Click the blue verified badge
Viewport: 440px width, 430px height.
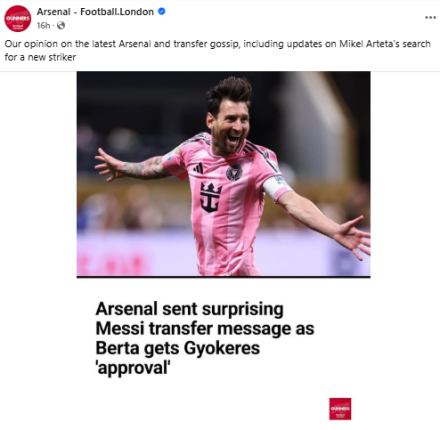click(162, 11)
